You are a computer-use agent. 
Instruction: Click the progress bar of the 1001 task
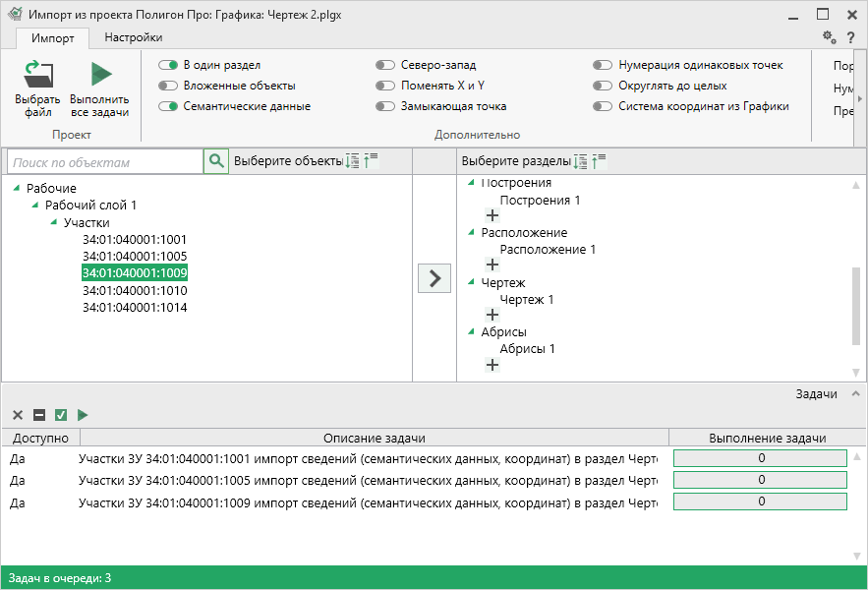[759, 458]
